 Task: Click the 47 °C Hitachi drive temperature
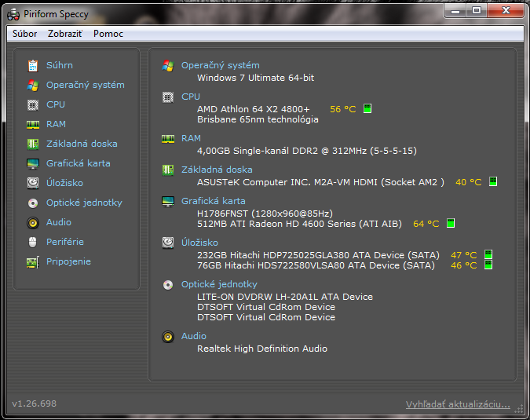(x=464, y=255)
